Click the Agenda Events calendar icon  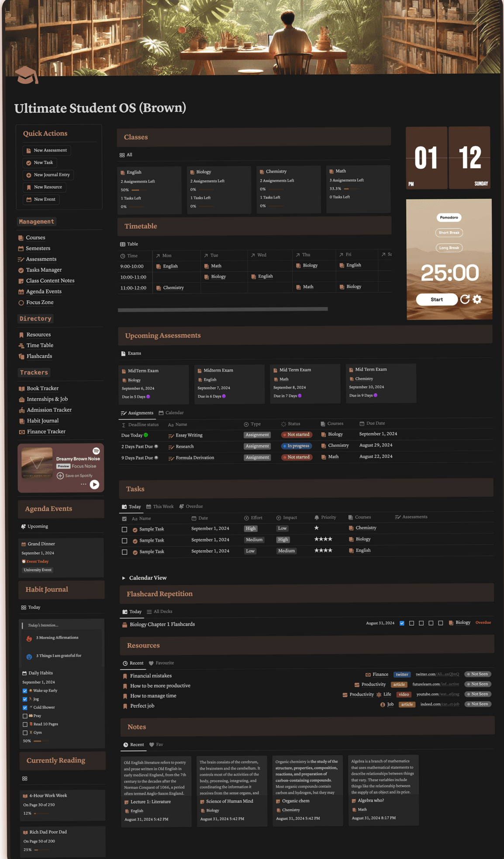coord(21,291)
